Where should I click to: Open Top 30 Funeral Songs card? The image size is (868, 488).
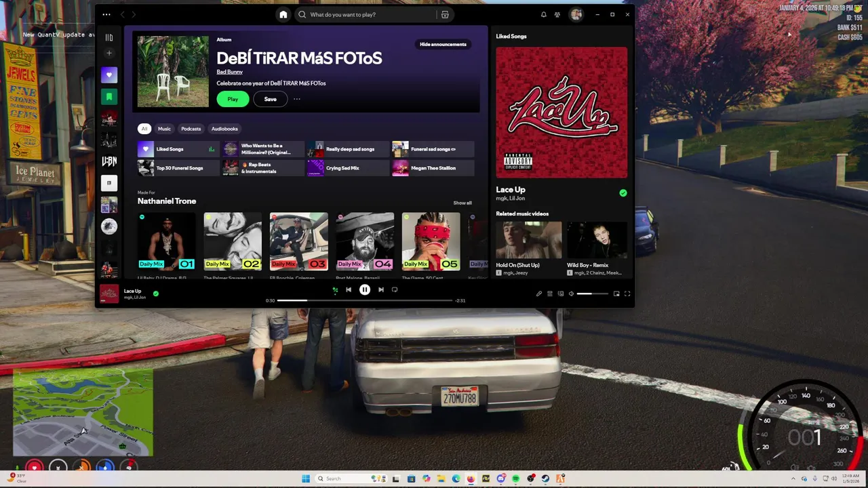coord(178,168)
